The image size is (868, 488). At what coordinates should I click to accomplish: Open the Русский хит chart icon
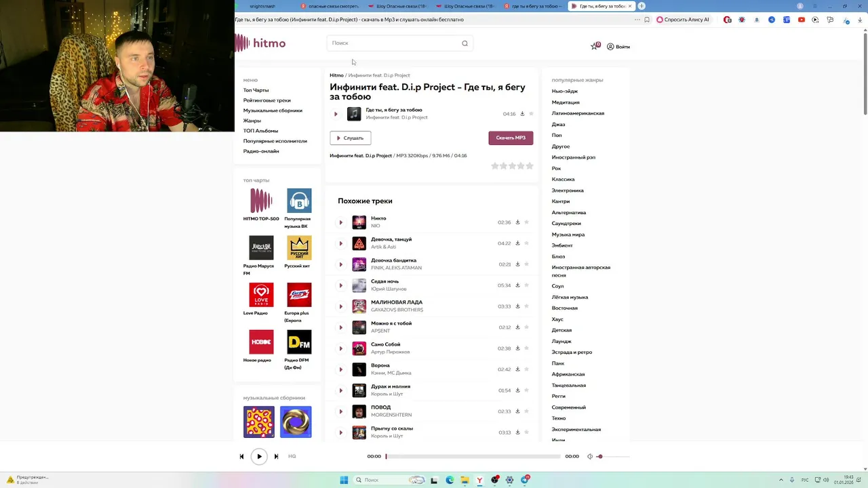point(299,248)
